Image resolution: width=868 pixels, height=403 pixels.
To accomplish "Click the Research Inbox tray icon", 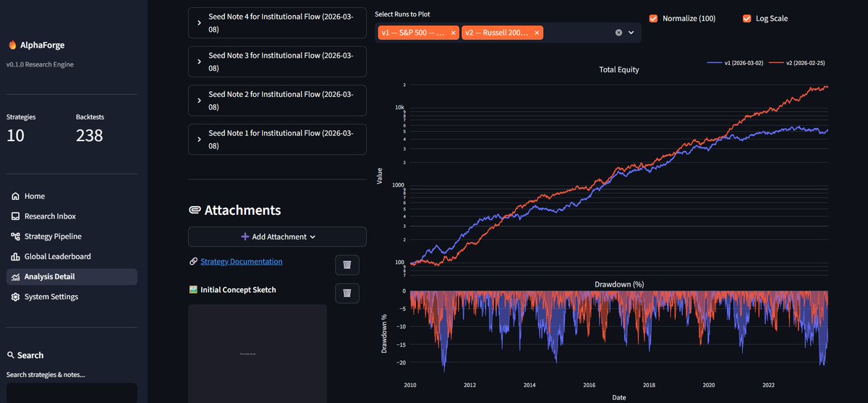I will [x=15, y=216].
